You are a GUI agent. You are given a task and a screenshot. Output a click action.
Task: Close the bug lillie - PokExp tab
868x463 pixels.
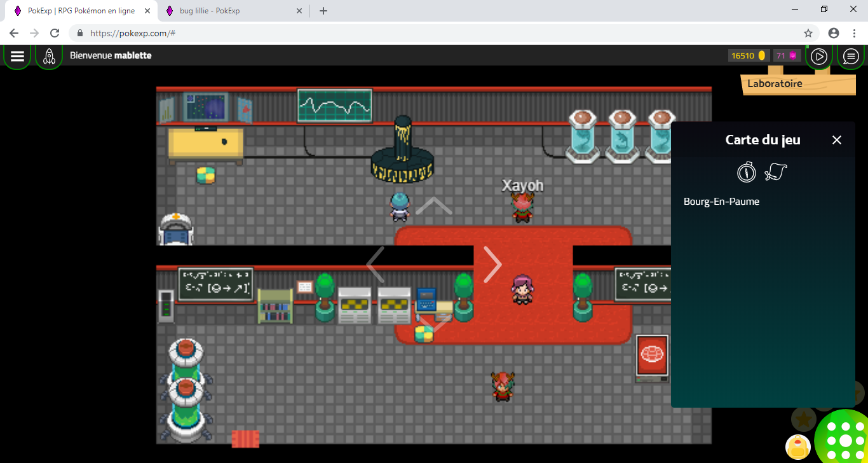tap(299, 11)
